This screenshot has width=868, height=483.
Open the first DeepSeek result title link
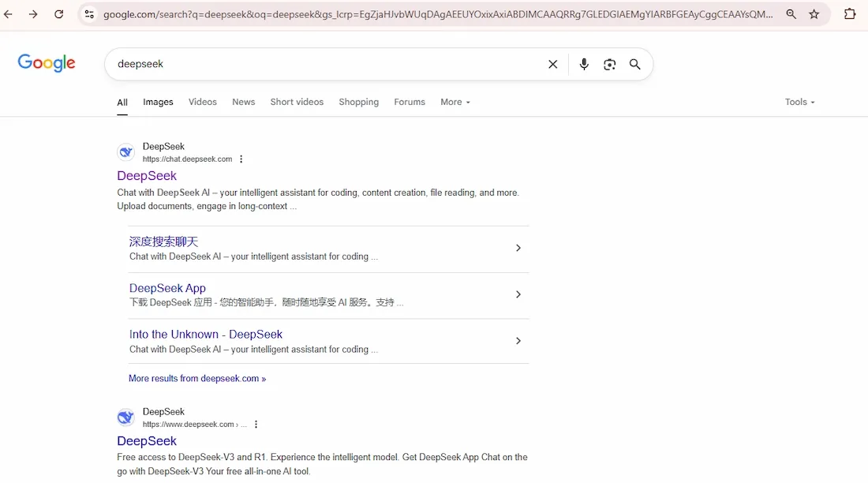[147, 175]
